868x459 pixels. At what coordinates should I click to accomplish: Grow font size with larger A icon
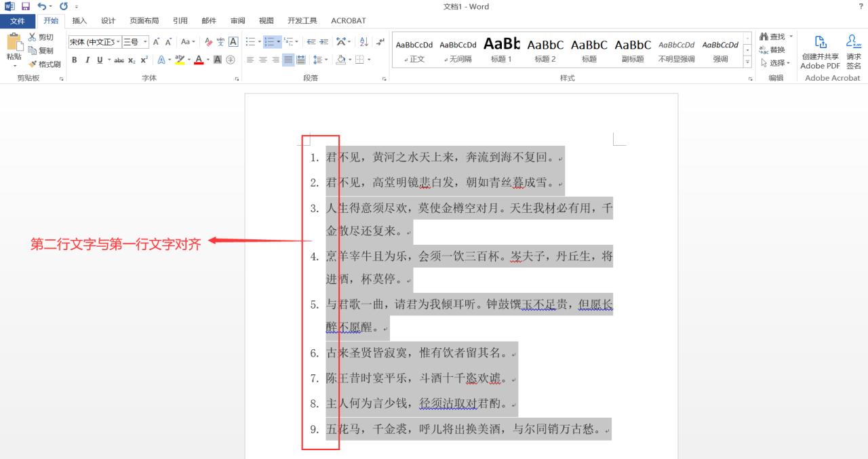pos(156,42)
